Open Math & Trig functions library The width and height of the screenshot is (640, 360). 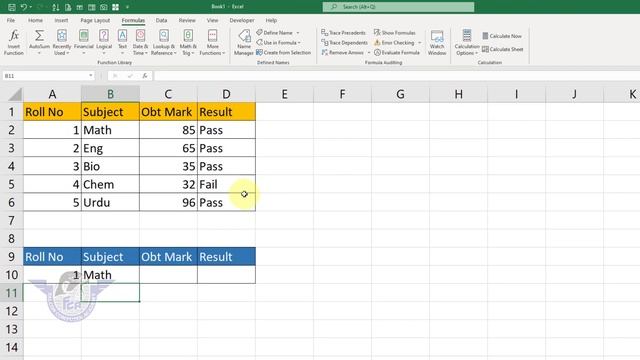click(x=188, y=42)
